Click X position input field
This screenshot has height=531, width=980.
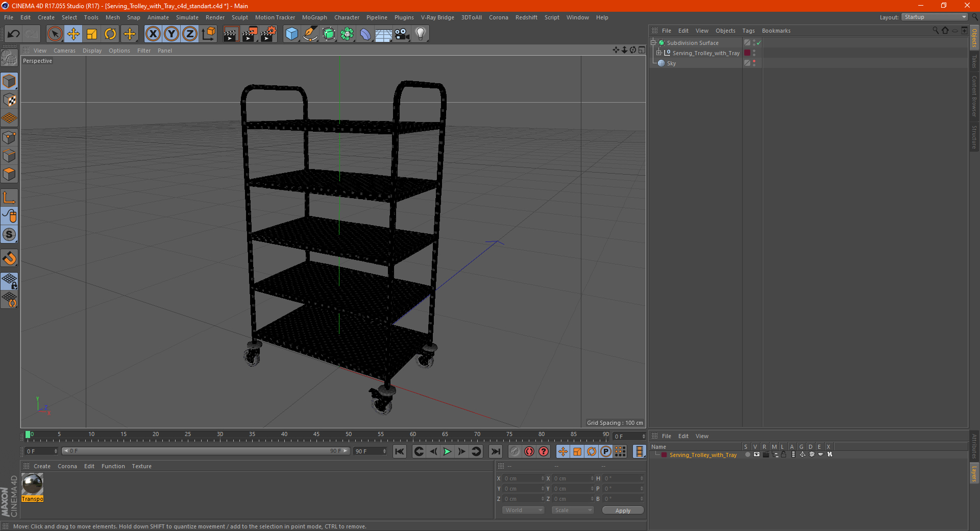coord(523,478)
